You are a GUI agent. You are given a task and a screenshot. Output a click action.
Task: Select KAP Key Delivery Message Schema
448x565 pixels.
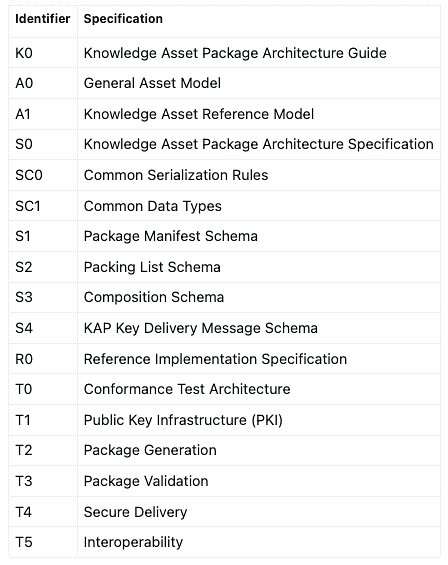[200, 328]
